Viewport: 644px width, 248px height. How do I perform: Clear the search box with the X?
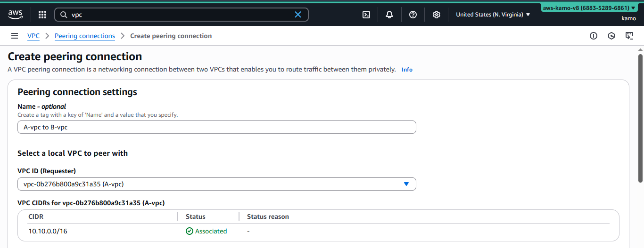298,15
